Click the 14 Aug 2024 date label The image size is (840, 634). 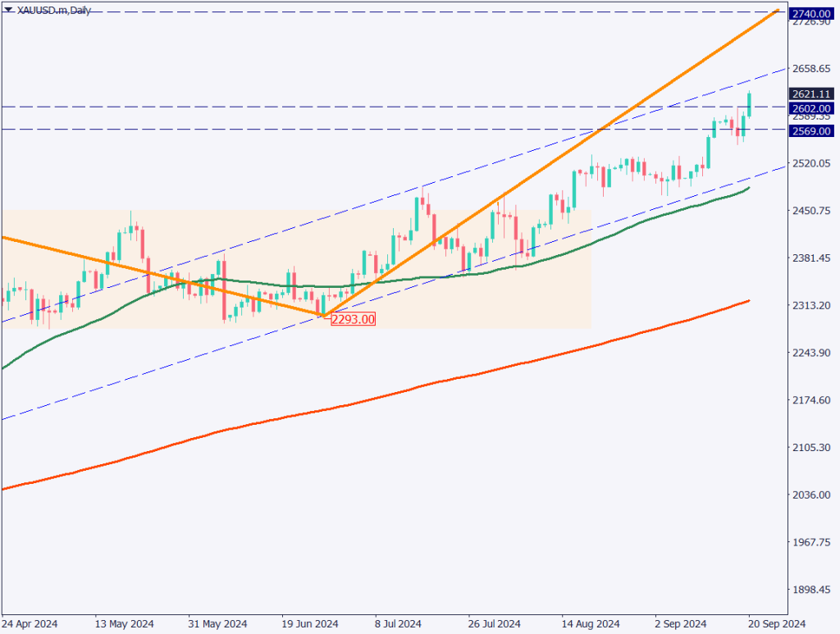[588, 622]
